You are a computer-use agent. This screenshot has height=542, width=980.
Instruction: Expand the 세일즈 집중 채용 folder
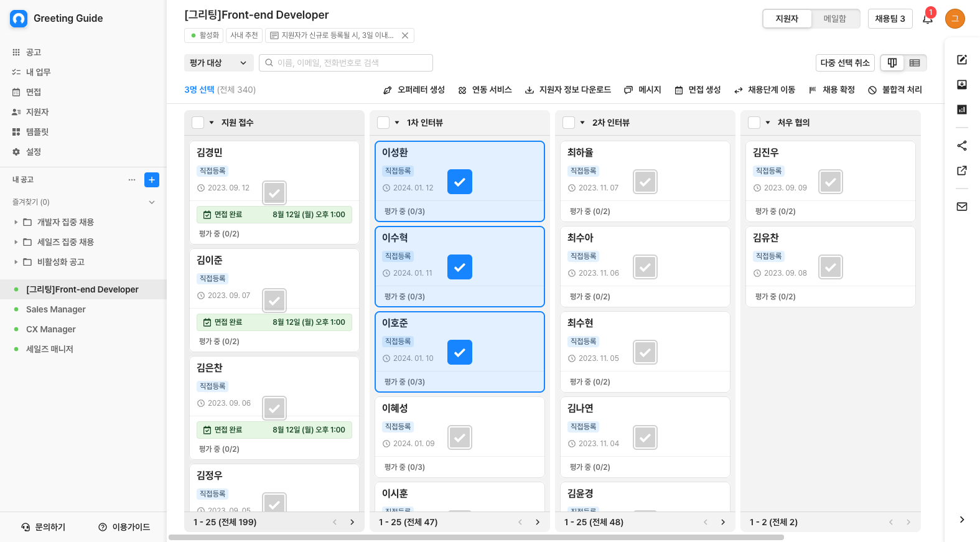(16, 242)
